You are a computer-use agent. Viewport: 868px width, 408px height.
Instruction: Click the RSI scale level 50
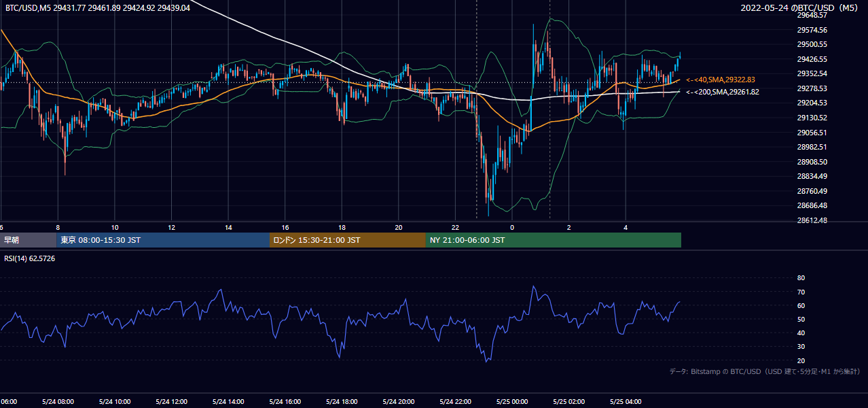coord(801,319)
